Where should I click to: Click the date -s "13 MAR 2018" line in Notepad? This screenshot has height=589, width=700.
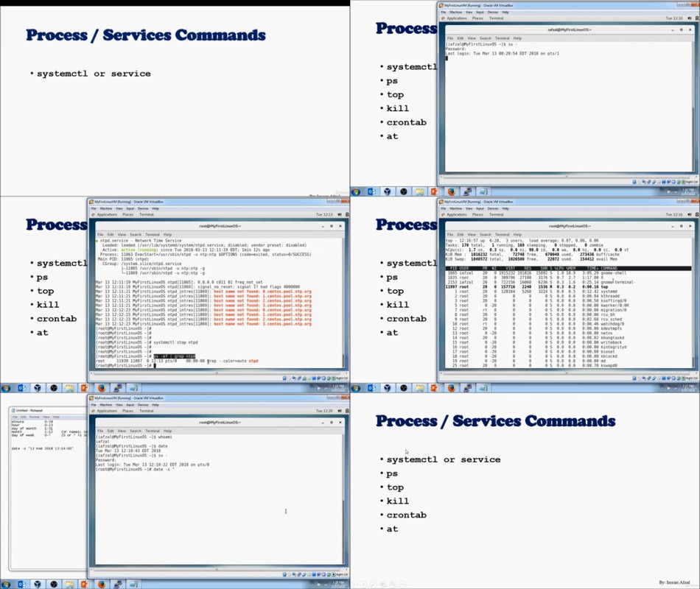(x=42, y=448)
